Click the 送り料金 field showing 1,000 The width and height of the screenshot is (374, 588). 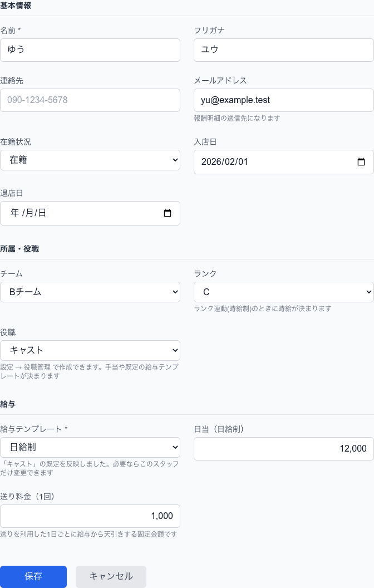[x=90, y=516]
